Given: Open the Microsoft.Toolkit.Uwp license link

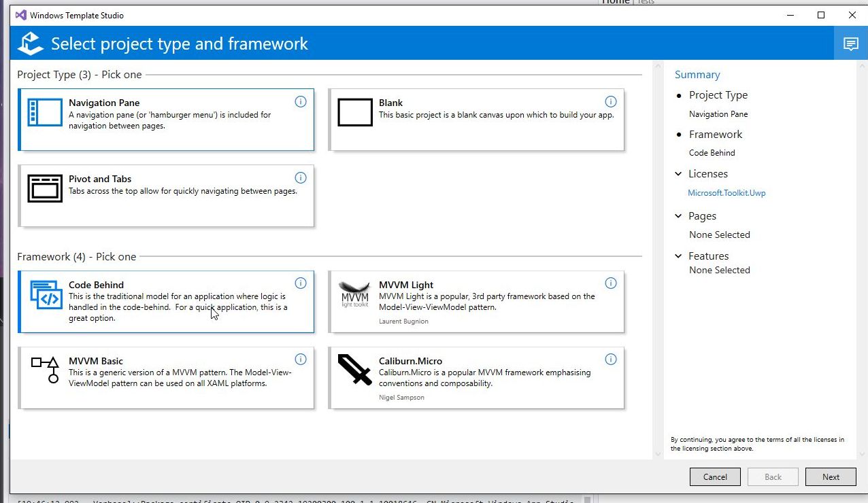Looking at the screenshot, I should [727, 193].
